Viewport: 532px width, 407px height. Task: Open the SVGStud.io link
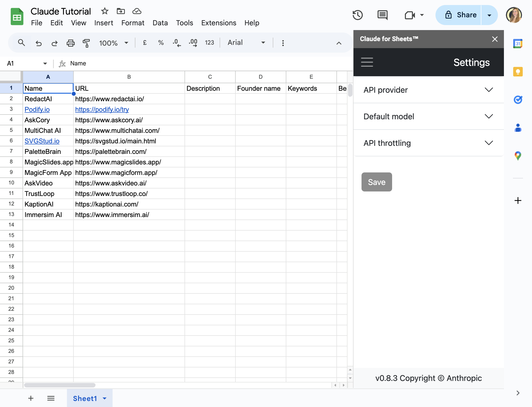(42, 141)
